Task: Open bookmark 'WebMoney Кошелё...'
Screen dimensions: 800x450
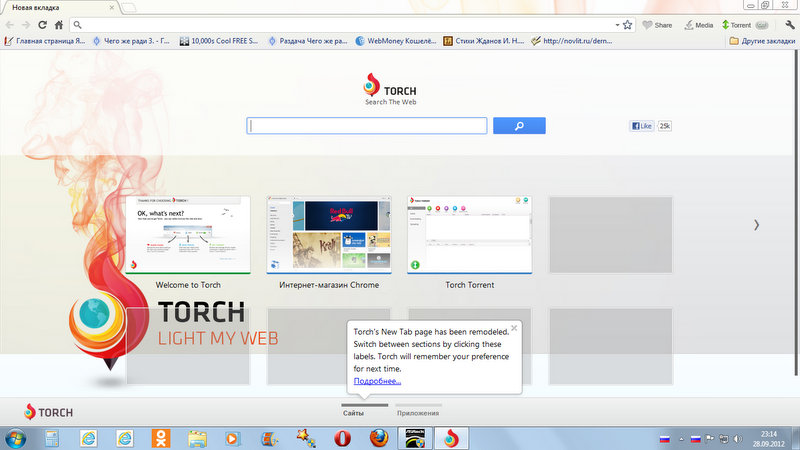Action: 396,41
